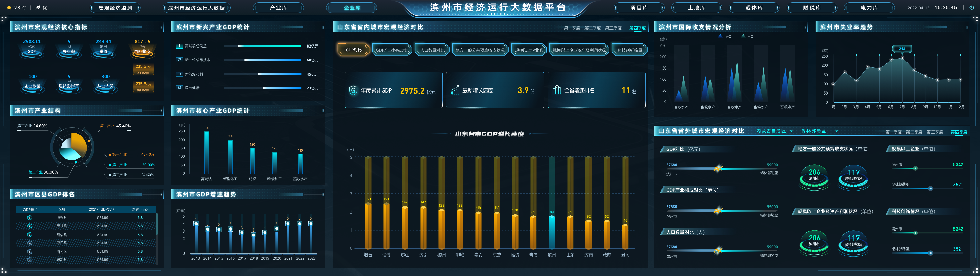
Task: Select the 失业率 indicator badge
Action: point(69,50)
